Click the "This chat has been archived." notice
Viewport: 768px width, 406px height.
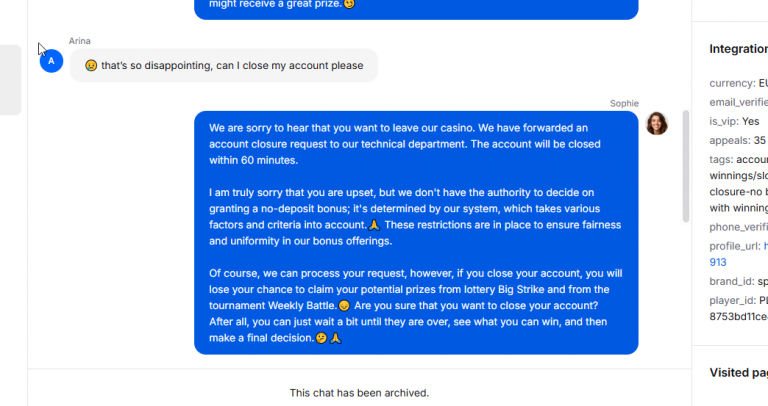click(x=359, y=393)
